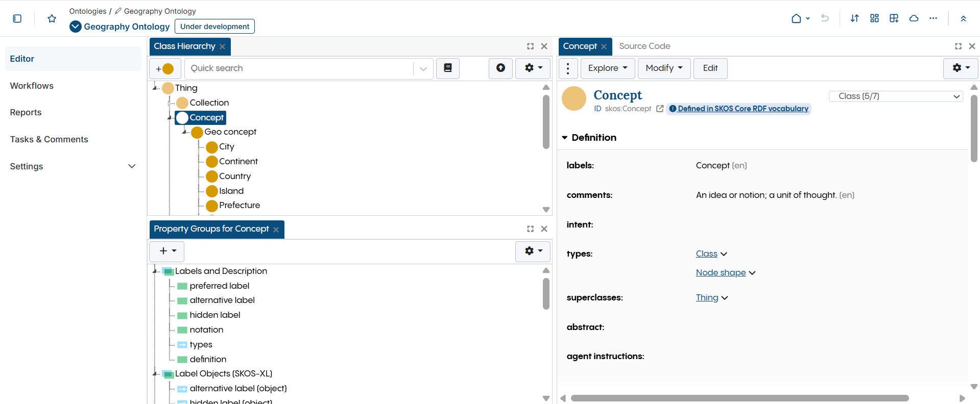Collapse the Labels and Description group
This screenshot has height=404, width=980.
tap(155, 271)
